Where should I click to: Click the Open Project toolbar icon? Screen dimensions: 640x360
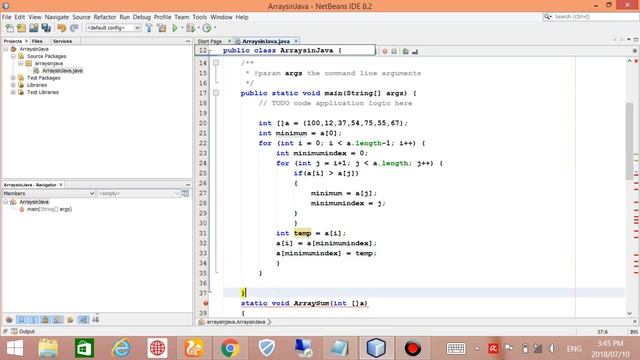coord(33,28)
